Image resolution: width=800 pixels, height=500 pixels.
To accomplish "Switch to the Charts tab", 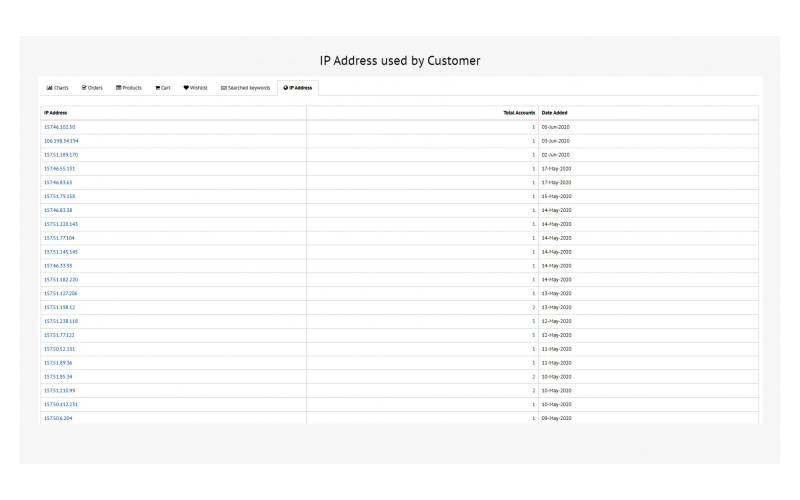I will tap(57, 88).
